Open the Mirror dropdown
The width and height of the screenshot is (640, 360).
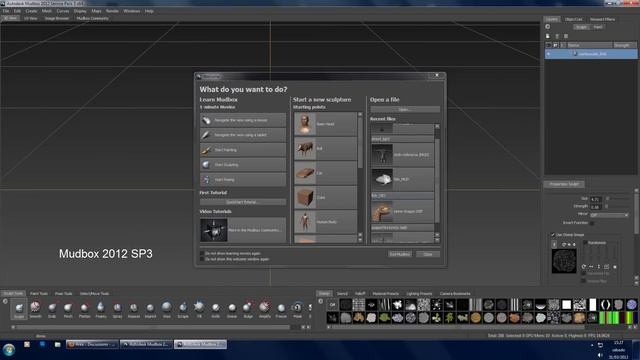(609, 215)
